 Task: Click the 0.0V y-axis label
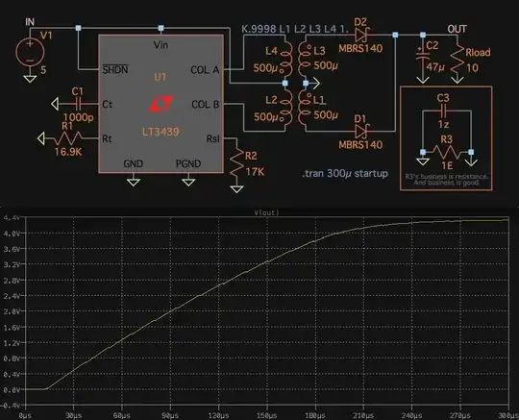12,390
